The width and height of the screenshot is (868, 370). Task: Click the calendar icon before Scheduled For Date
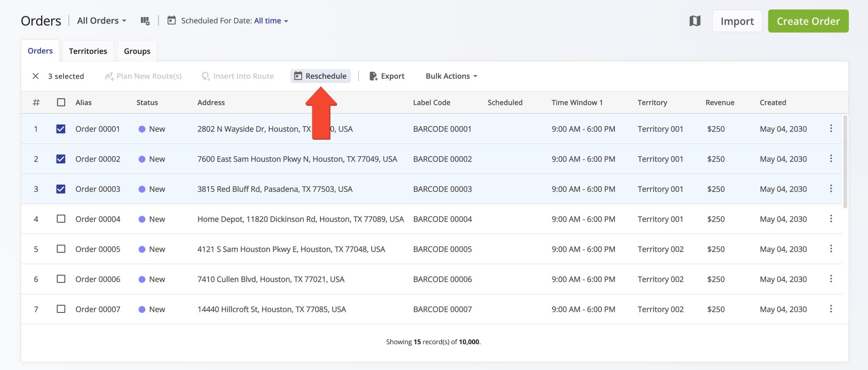(x=171, y=20)
